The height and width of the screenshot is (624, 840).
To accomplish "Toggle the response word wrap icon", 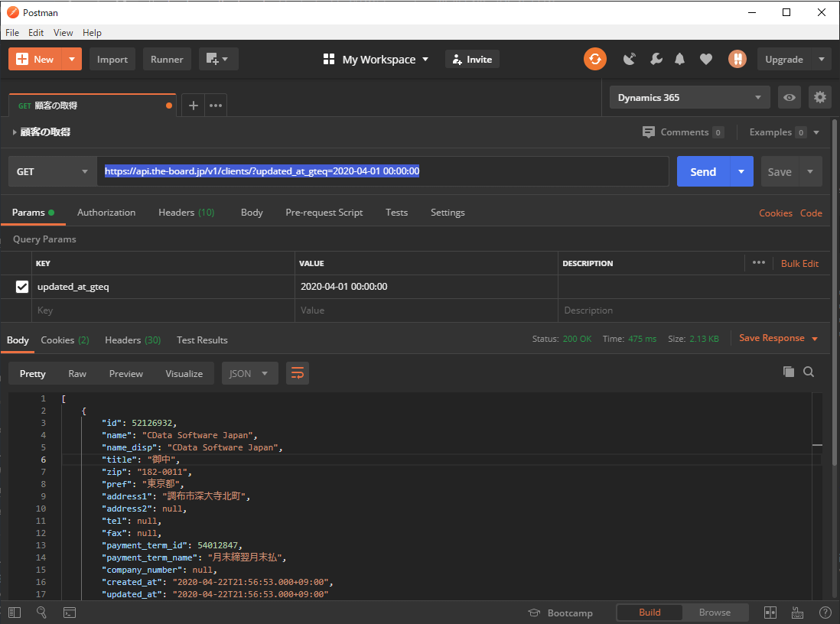I will [x=298, y=373].
